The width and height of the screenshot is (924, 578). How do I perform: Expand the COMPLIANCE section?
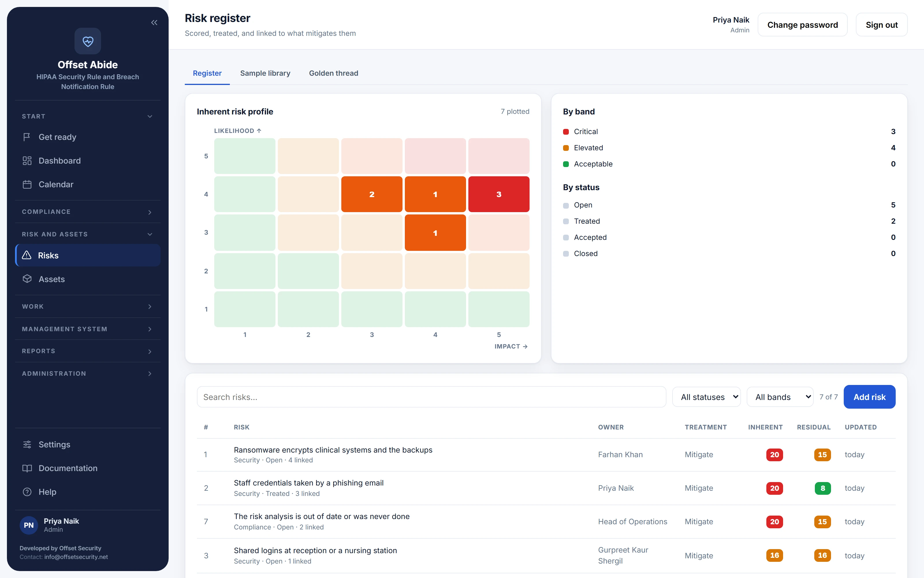point(88,212)
